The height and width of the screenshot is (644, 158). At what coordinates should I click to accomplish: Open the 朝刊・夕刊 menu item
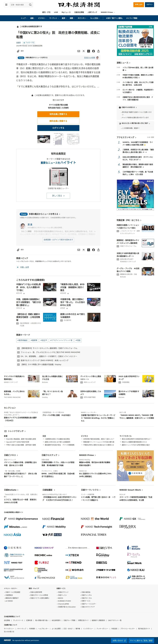(46, 12)
